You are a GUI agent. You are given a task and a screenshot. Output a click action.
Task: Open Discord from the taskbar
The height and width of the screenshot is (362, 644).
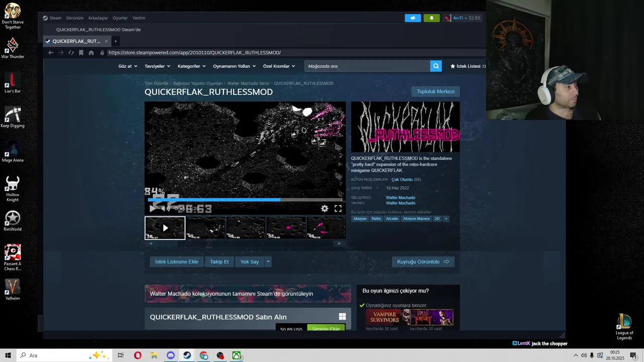click(x=170, y=355)
